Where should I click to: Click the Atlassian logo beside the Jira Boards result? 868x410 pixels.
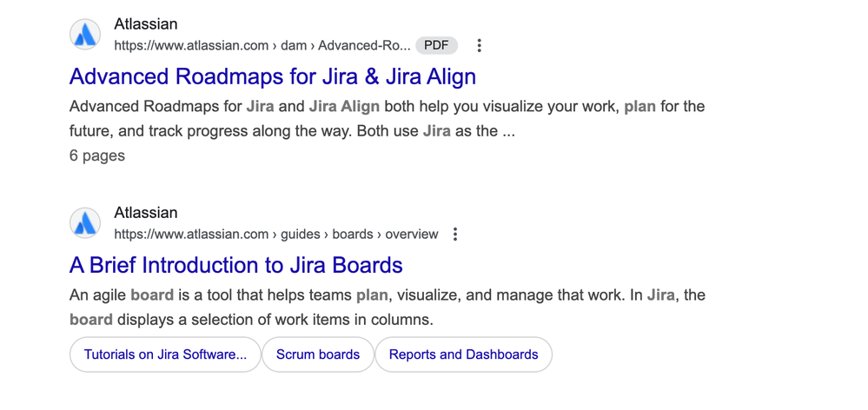pos(85,223)
